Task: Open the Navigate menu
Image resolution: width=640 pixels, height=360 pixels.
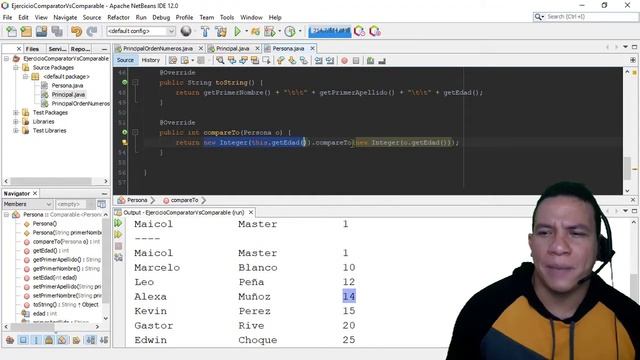Action: (65, 18)
